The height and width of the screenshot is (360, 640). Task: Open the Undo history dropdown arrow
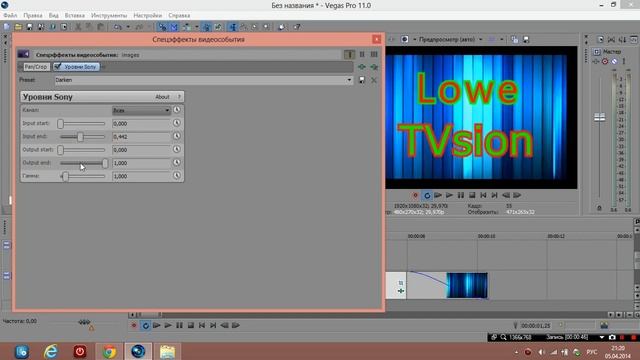128,27
